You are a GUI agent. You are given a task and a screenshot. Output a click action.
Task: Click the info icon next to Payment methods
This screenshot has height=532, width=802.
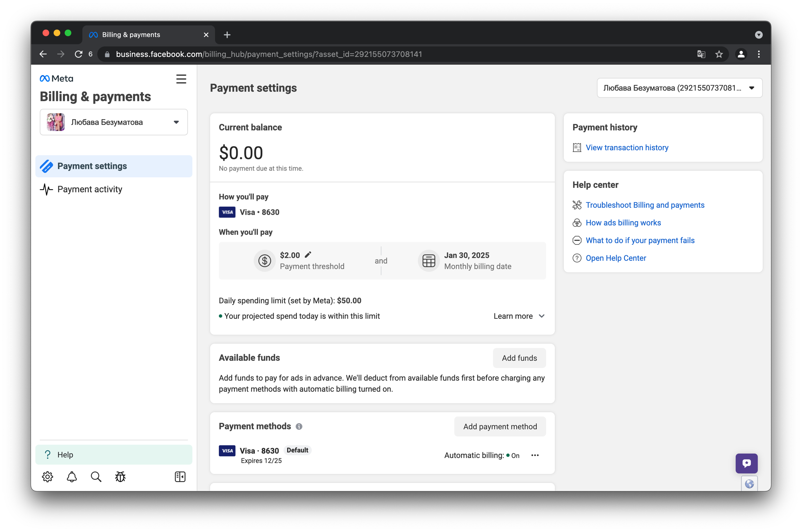pyautogui.click(x=299, y=427)
